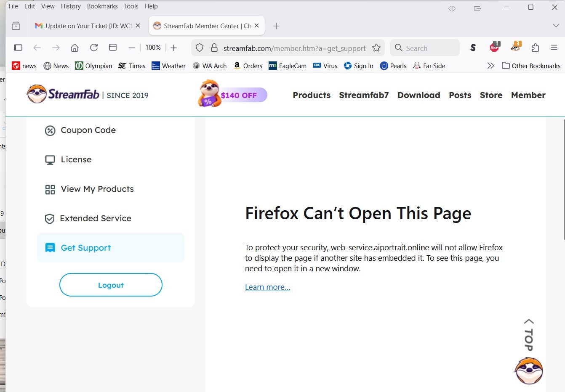This screenshot has height=392, width=565.
Task: Open the File menu
Action: (13, 6)
